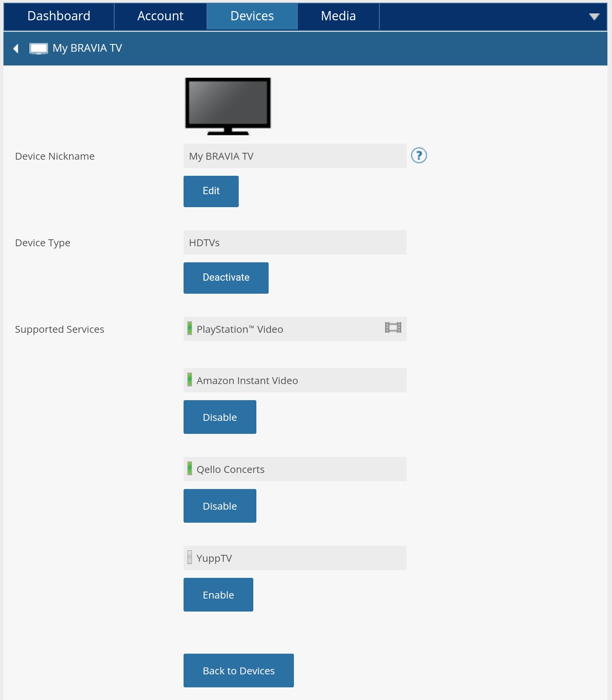Open the Dashboard tab
This screenshot has width=612, height=700.
pos(59,16)
